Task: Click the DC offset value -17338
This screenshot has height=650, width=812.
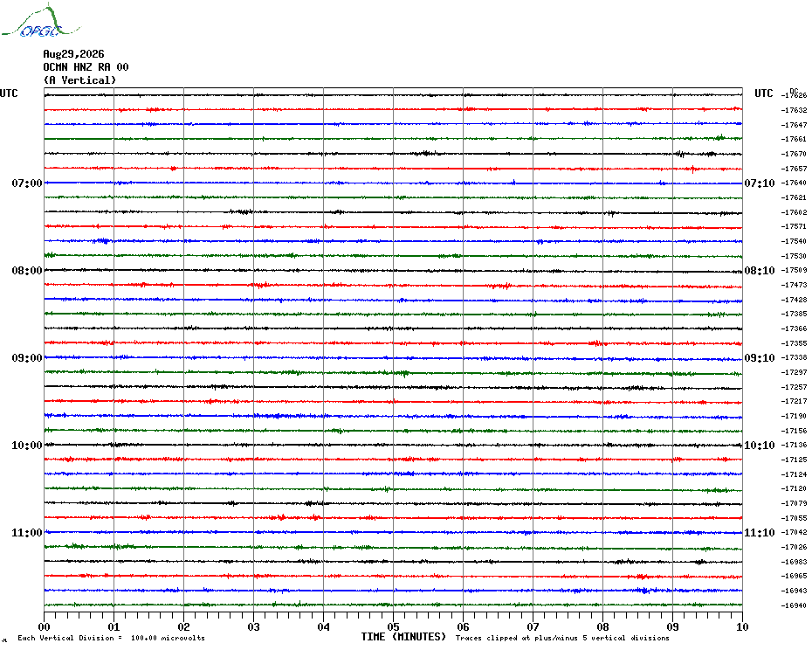Action: coord(795,357)
